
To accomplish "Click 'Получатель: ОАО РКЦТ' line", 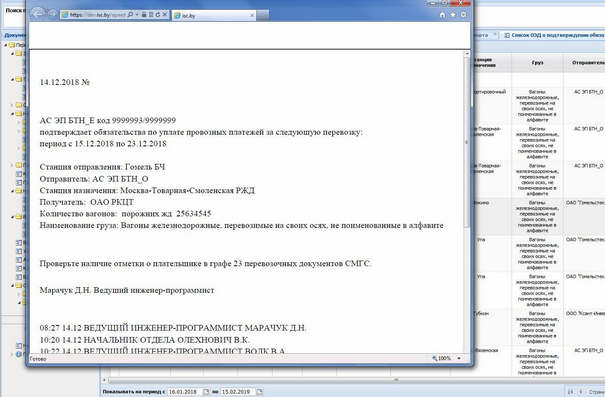I will [x=86, y=202].
